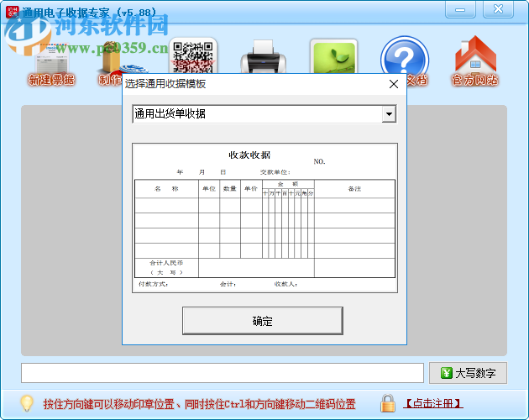Close the 选择通用收据模板 dialog
Image resolution: width=529 pixels, height=420 pixels.
[393, 84]
